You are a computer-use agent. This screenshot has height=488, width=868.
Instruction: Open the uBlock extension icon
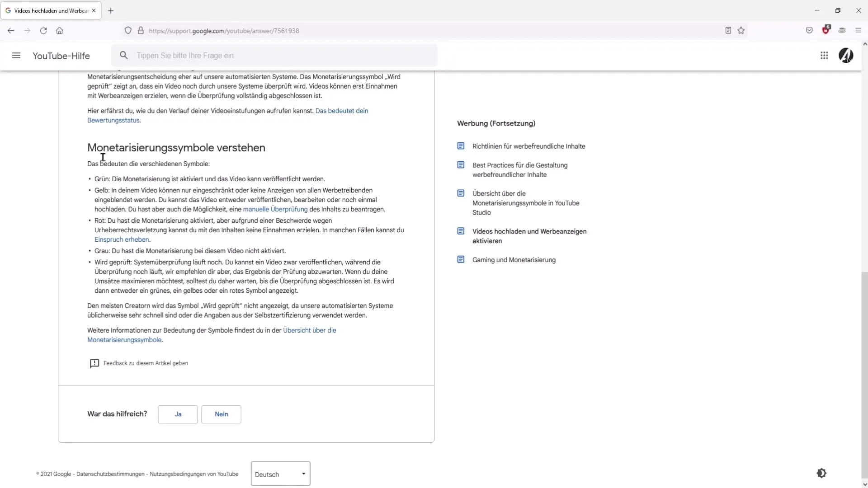click(826, 31)
